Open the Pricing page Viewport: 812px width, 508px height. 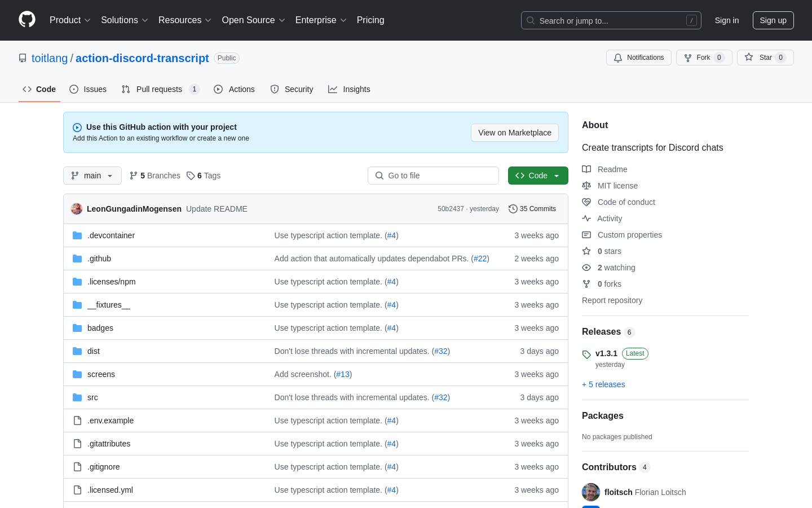[x=370, y=20]
